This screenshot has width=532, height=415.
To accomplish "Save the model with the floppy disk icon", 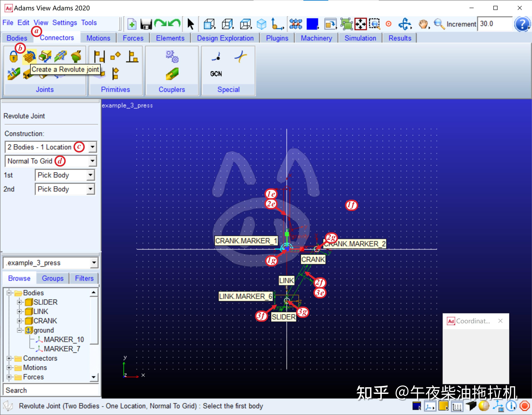I will [x=146, y=24].
